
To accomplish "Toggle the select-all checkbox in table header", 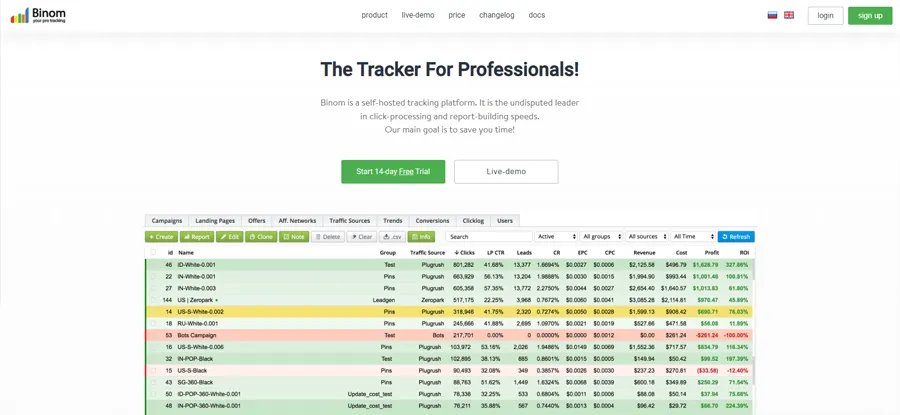I will (x=155, y=253).
